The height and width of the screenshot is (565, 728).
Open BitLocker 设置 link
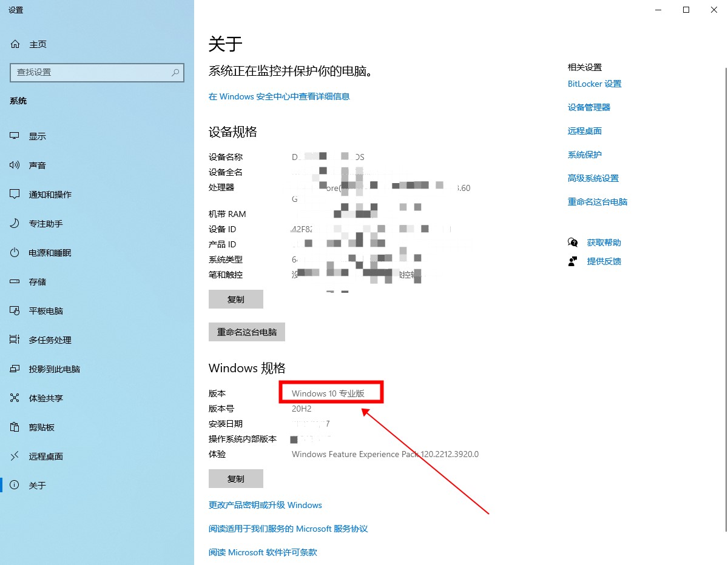pos(595,84)
